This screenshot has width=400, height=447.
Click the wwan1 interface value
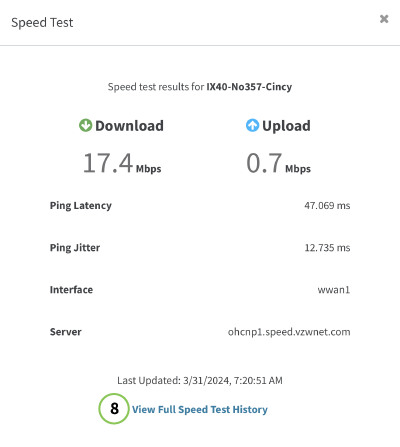click(x=334, y=290)
